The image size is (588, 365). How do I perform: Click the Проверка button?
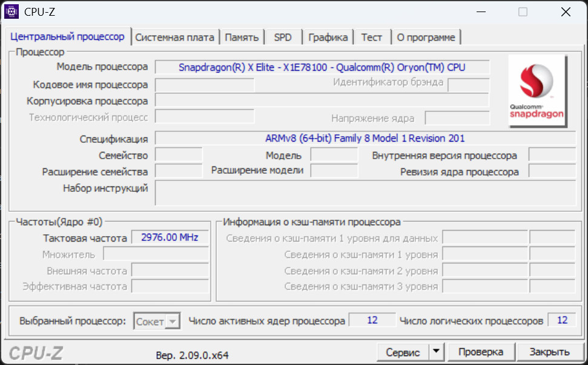pos(481,352)
